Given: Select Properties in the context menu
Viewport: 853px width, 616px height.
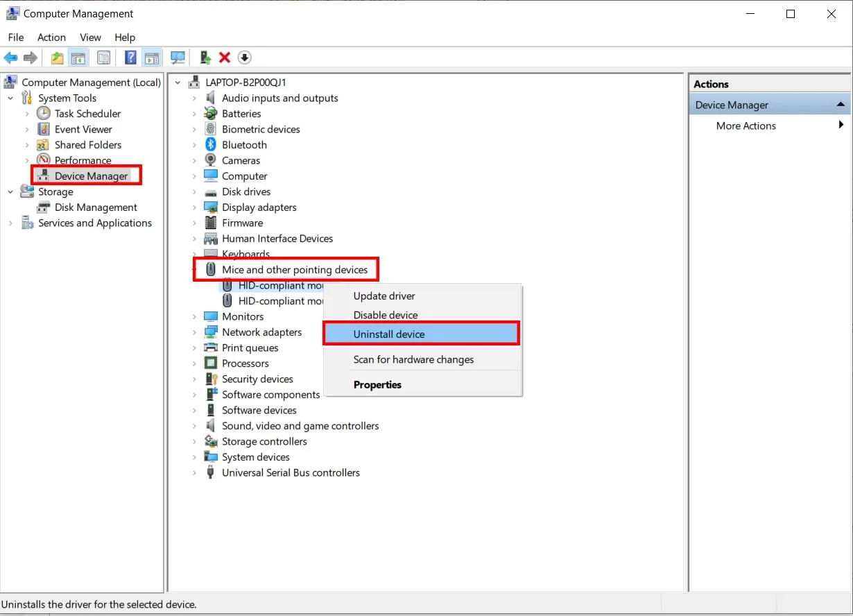Looking at the screenshot, I should [377, 384].
